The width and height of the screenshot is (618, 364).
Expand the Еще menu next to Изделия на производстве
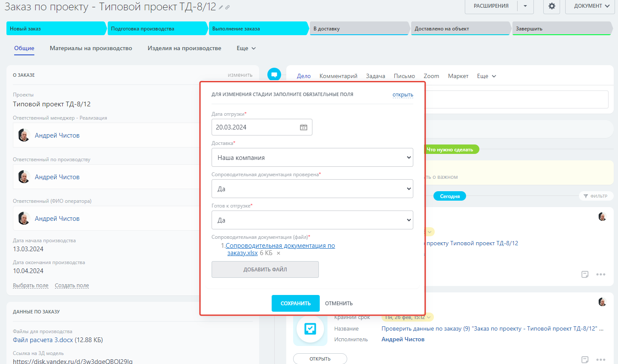click(246, 48)
